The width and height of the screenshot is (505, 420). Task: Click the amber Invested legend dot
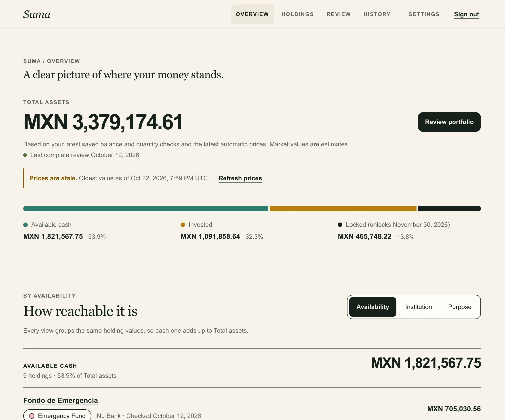(183, 225)
